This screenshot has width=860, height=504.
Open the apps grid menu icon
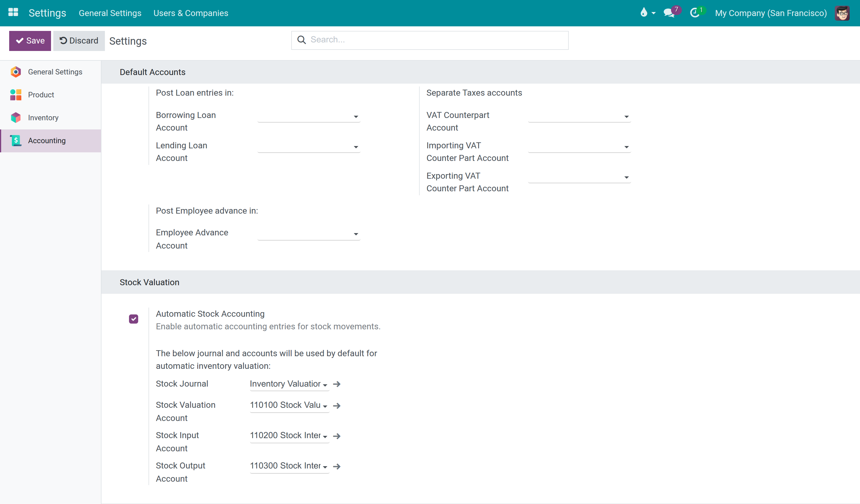(13, 13)
